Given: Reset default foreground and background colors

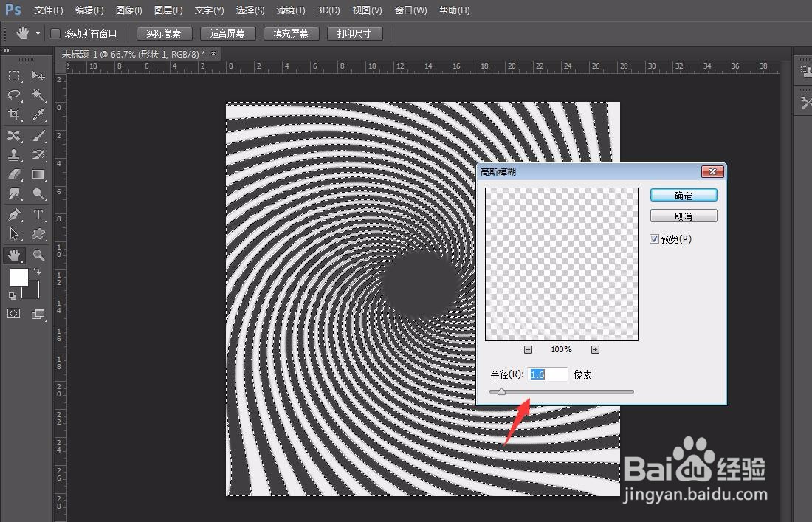Looking at the screenshot, I should [13, 295].
